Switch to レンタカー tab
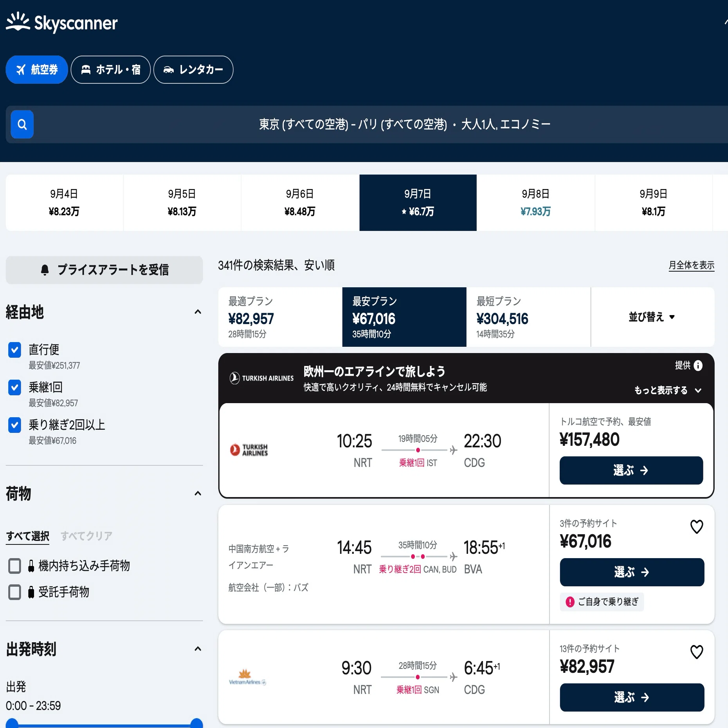The image size is (728, 728). coord(193,70)
